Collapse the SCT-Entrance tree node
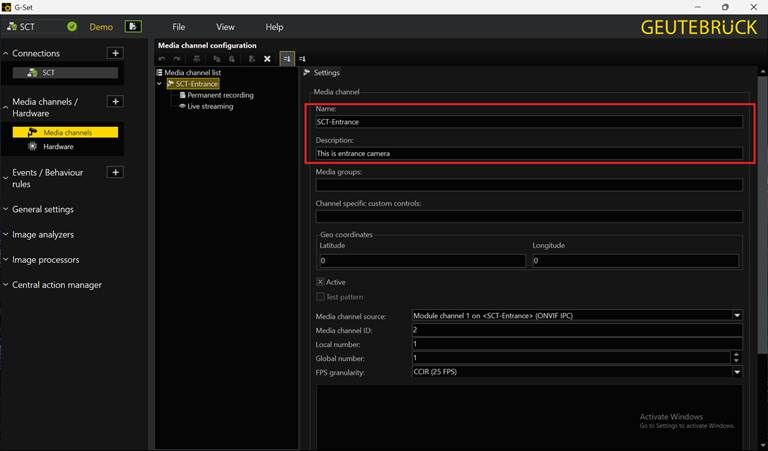Image resolution: width=768 pixels, height=451 pixels. pos(160,84)
